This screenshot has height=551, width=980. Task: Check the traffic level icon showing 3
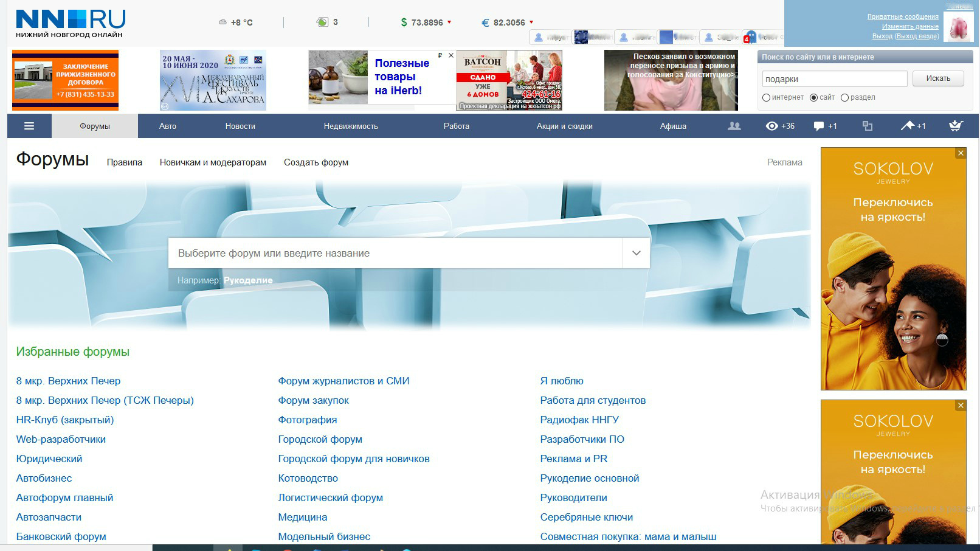point(327,22)
